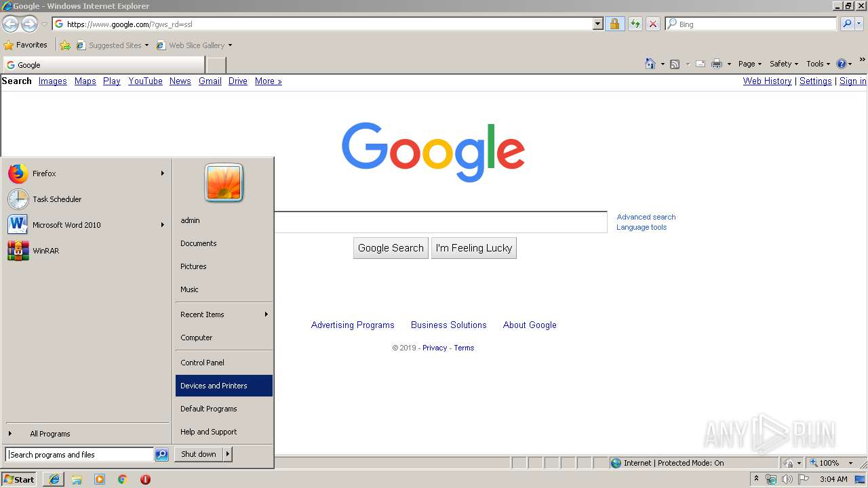Image resolution: width=868 pixels, height=488 pixels.
Task: Click the About Google link
Action: (530, 325)
